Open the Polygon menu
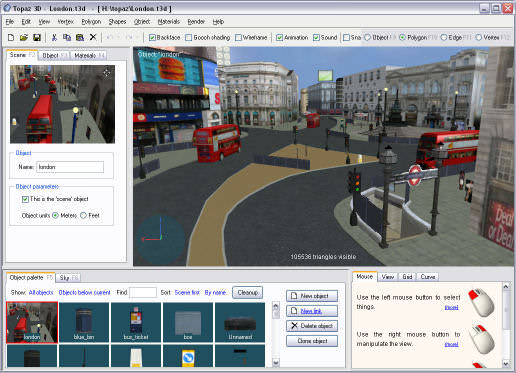The image size is (516, 373). 91,22
